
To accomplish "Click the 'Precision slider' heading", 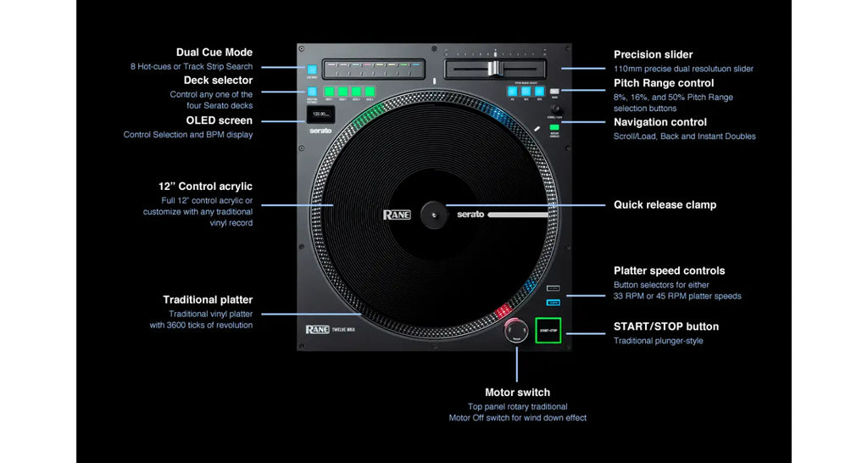I will coord(654,54).
